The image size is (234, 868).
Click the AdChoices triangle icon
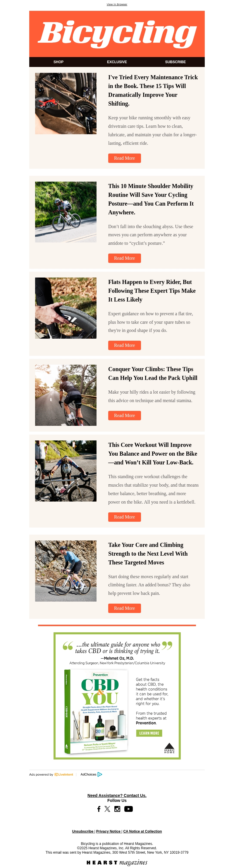point(100,774)
